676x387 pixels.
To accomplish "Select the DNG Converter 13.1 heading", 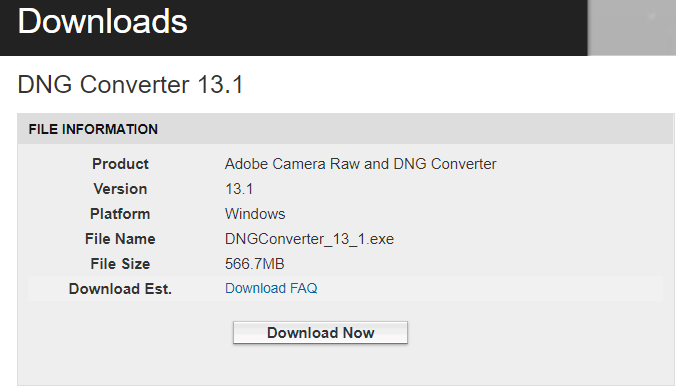I will pyautogui.click(x=130, y=84).
